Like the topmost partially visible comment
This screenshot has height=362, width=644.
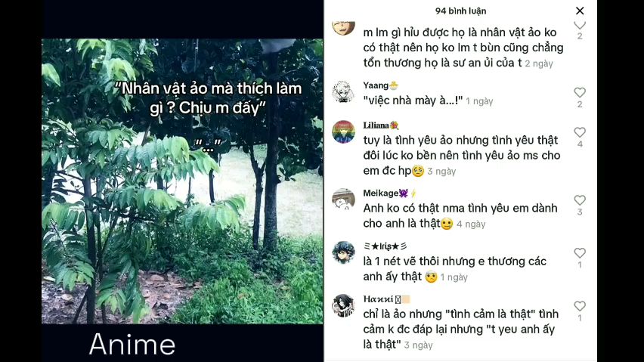point(580,26)
